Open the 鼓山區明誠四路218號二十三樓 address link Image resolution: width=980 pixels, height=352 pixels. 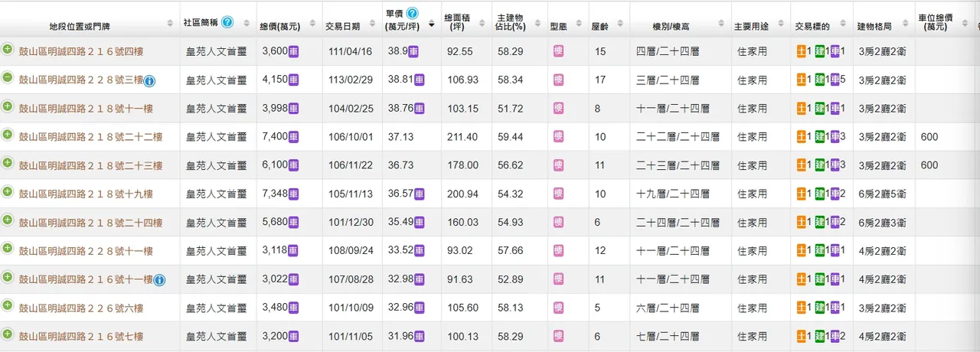click(x=90, y=166)
